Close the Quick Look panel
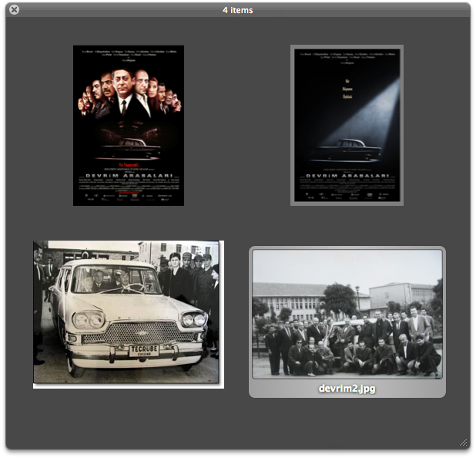 click(x=14, y=10)
